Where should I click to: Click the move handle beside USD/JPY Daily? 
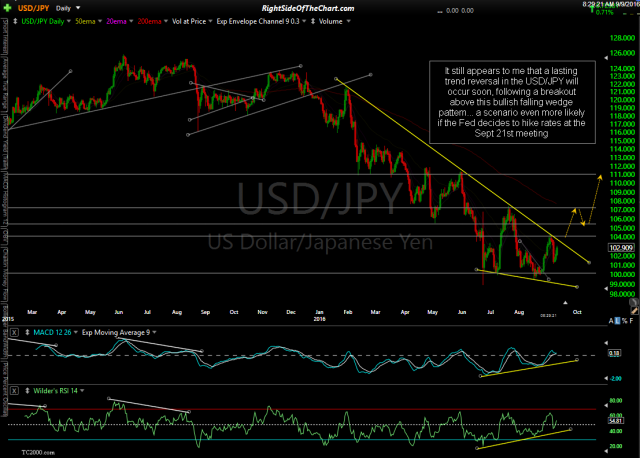(x=15, y=21)
